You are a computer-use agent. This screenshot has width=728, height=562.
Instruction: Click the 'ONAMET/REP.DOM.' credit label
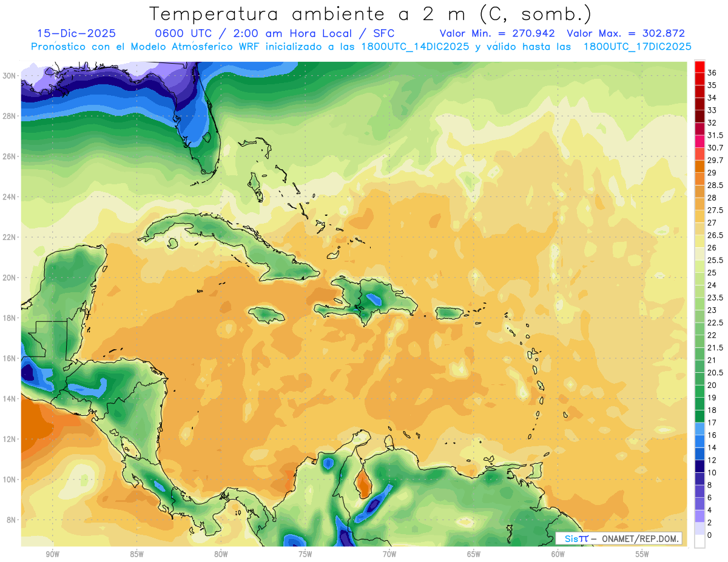(639, 538)
